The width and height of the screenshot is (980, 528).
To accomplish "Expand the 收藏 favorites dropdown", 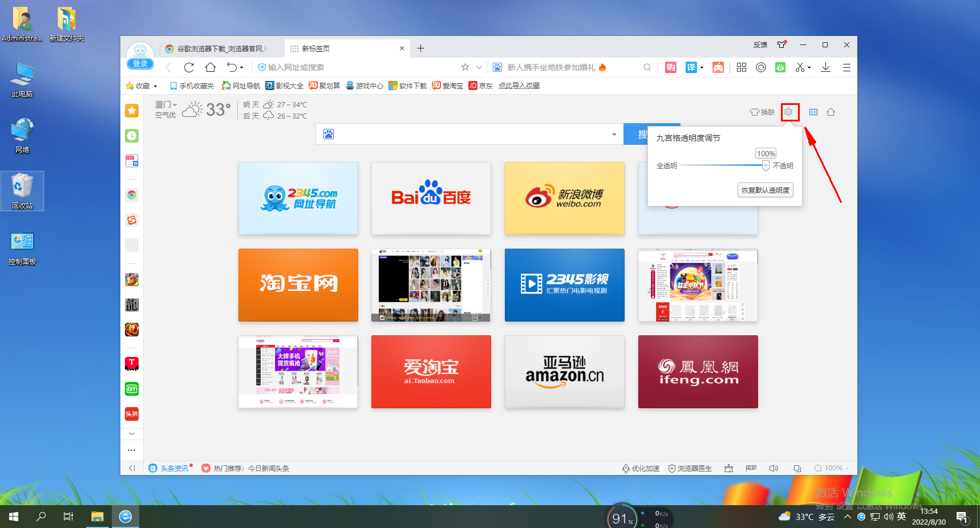I will (x=155, y=86).
